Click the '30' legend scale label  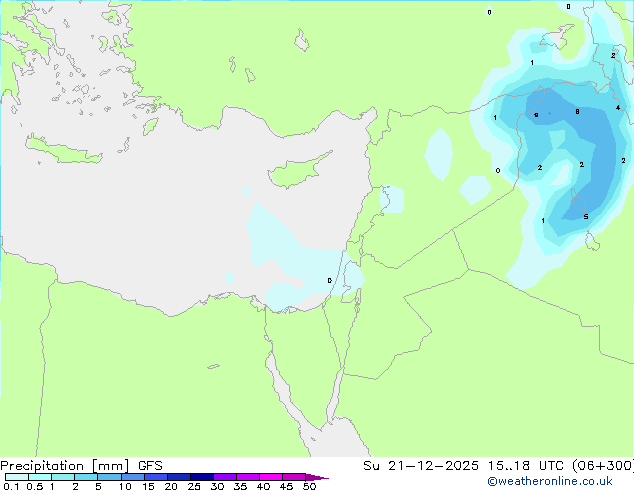coord(217,486)
